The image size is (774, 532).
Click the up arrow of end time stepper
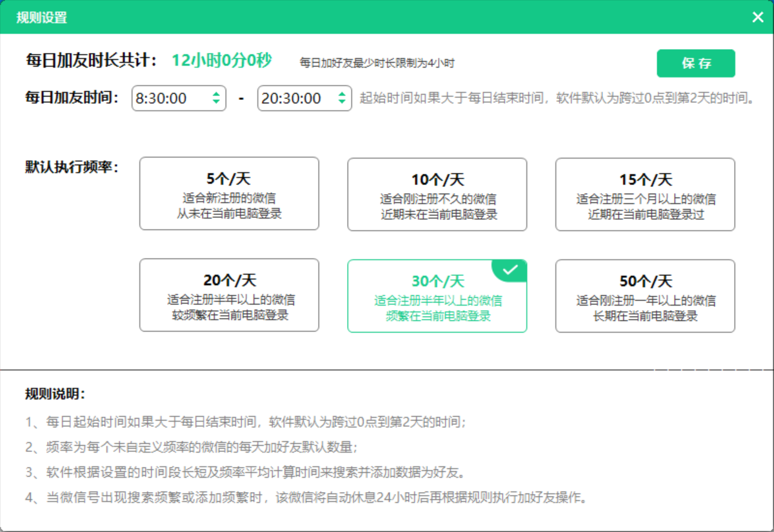point(341,95)
